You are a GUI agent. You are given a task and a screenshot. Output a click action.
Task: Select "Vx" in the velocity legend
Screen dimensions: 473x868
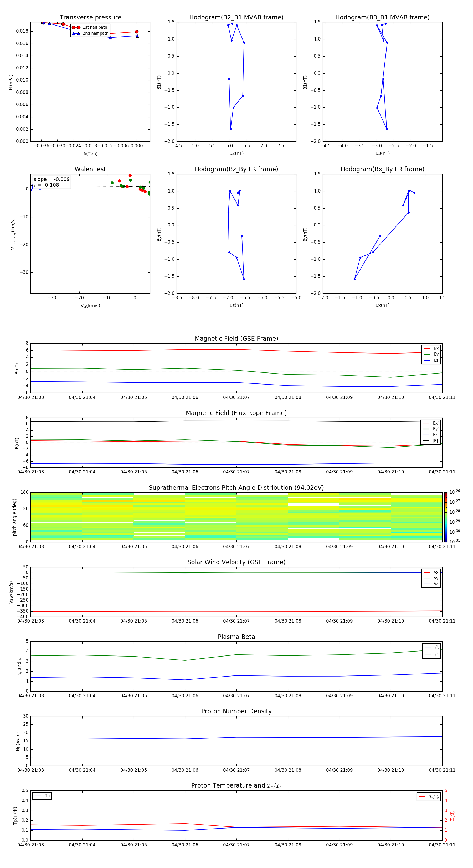coord(431,572)
